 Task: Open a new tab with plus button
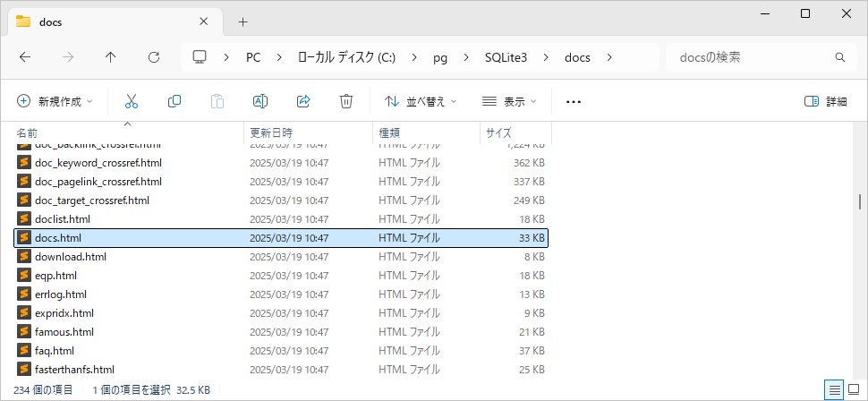243,21
